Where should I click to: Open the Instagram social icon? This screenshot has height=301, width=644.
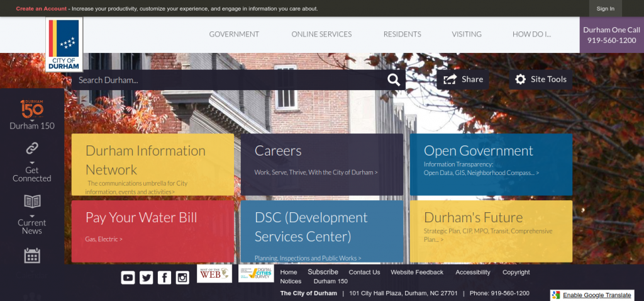pyautogui.click(x=182, y=277)
